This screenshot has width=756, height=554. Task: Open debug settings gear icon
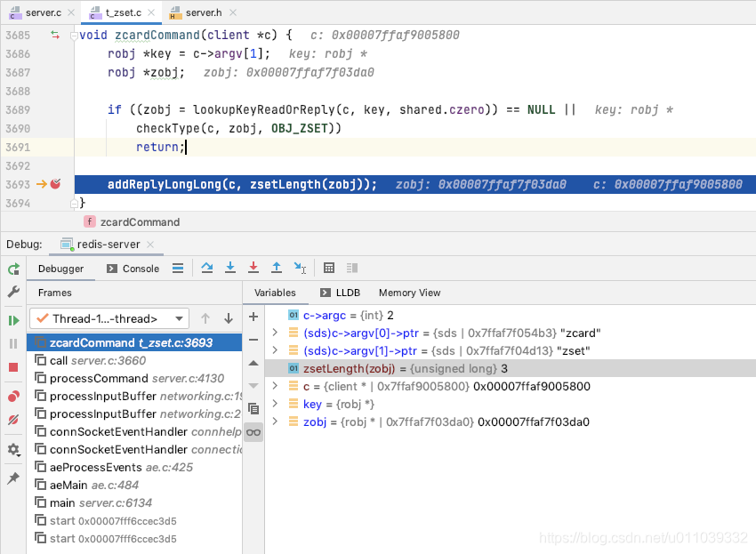(x=13, y=450)
